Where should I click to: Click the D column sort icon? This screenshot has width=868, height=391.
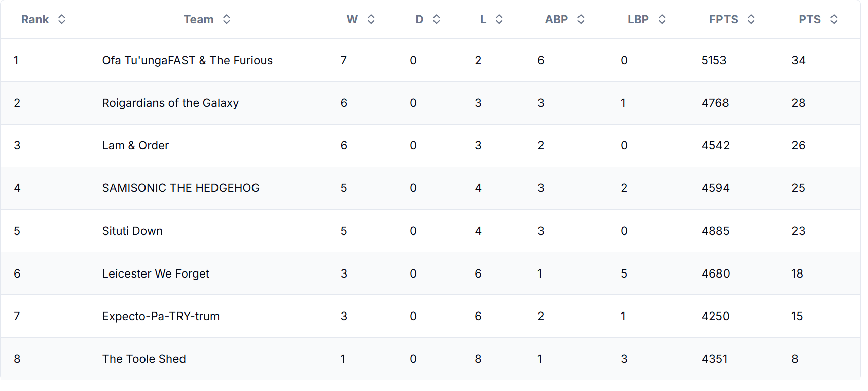tap(437, 19)
